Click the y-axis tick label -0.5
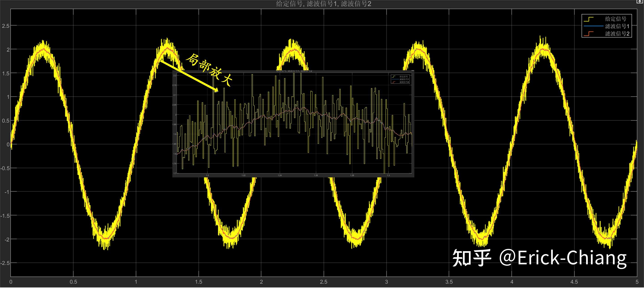The height and width of the screenshot is (288, 644). (5, 168)
